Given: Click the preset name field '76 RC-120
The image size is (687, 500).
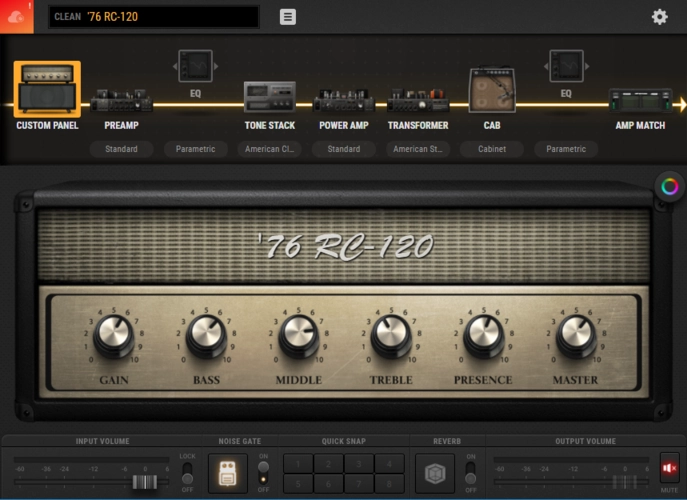Looking at the screenshot, I should tap(154, 17).
